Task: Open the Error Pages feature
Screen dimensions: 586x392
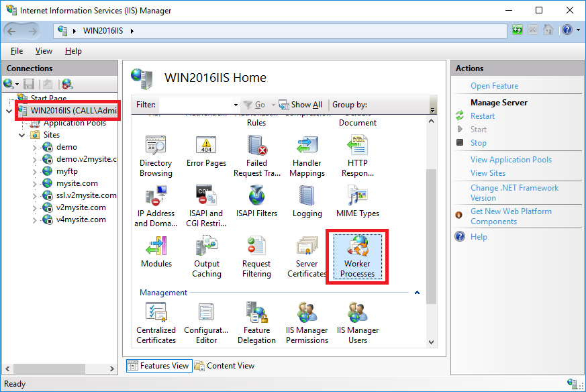Action: point(206,151)
